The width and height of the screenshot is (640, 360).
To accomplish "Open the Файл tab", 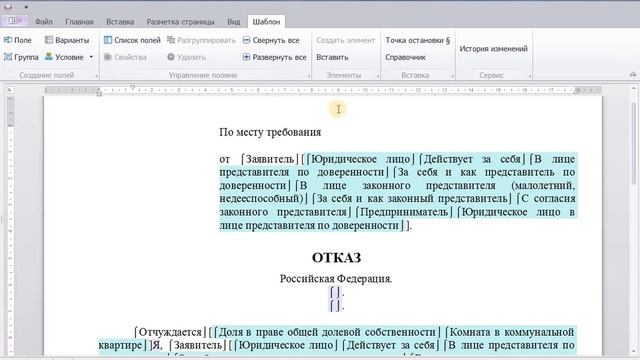I will click(x=44, y=22).
